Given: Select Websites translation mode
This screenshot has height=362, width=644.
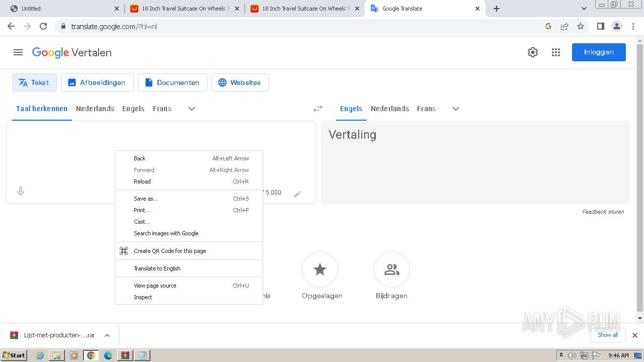Looking at the screenshot, I should pos(240,82).
